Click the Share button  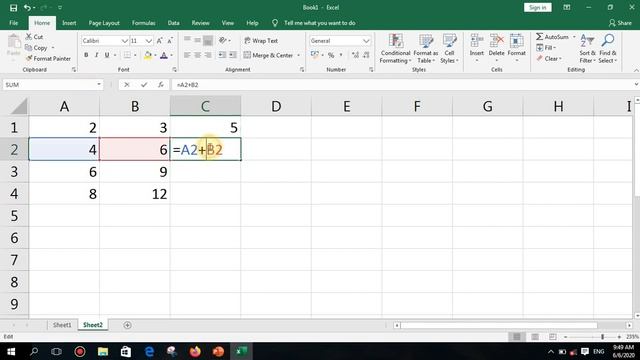[x=620, y=23]
